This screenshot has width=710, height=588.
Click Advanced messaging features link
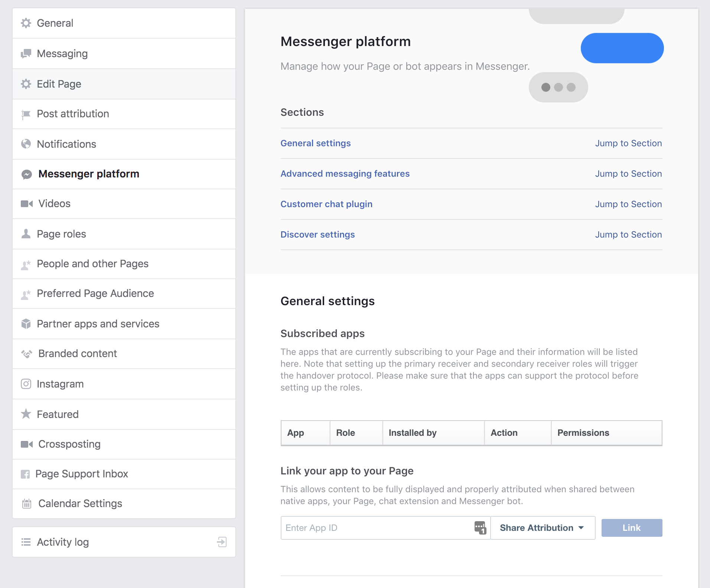(345, 174)
